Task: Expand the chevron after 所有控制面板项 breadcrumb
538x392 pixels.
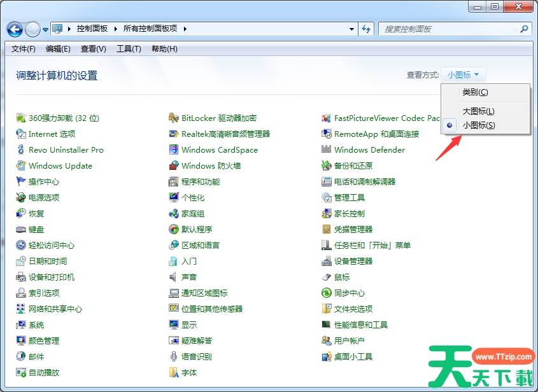Action: [185, 29]
